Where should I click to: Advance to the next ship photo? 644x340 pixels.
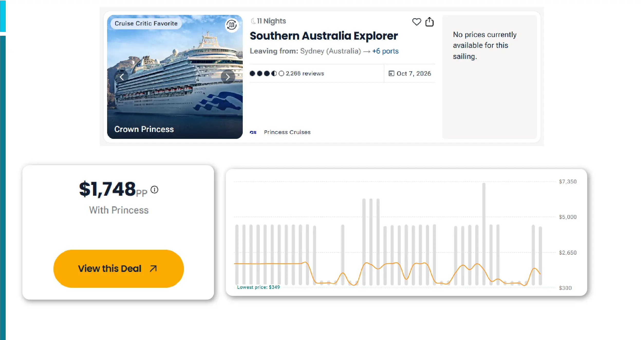coord(228,77)
